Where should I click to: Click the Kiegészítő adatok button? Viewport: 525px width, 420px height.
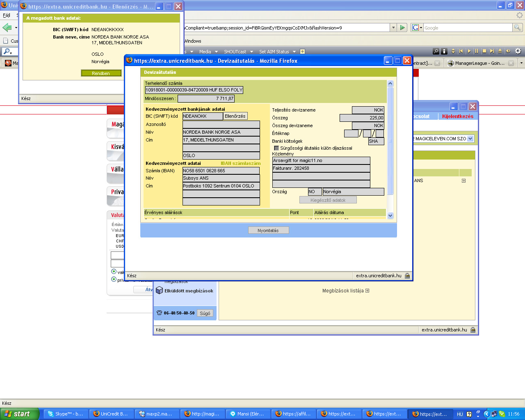tap(328, 200)
